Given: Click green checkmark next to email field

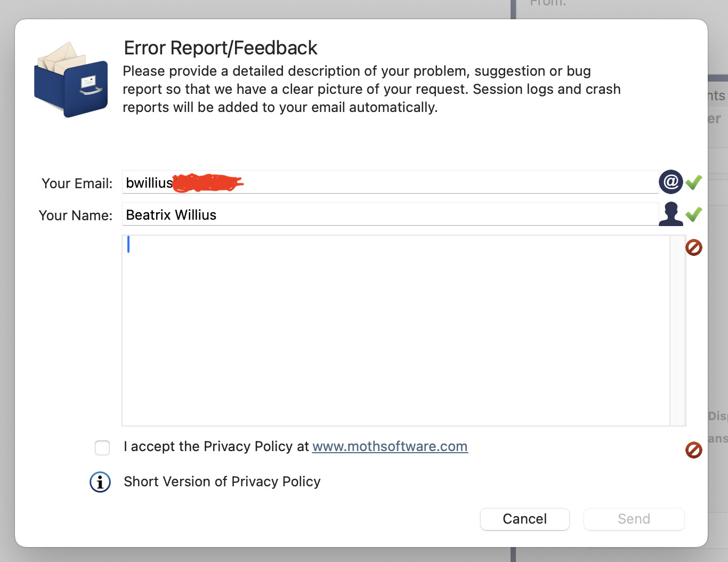Looking at the screenshot, I should pyautogui.click(x=693, y=182).
